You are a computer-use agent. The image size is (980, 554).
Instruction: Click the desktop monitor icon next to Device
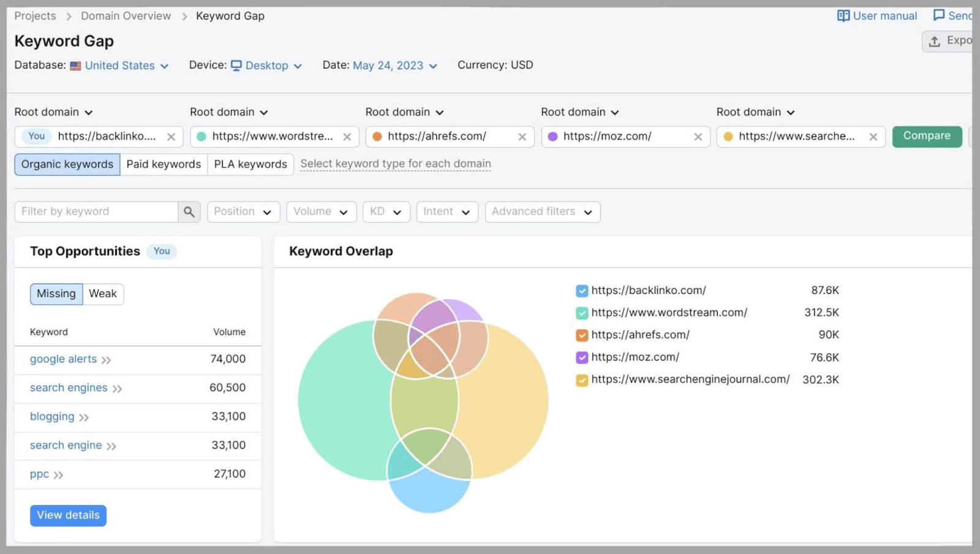(x=237, y=65)
